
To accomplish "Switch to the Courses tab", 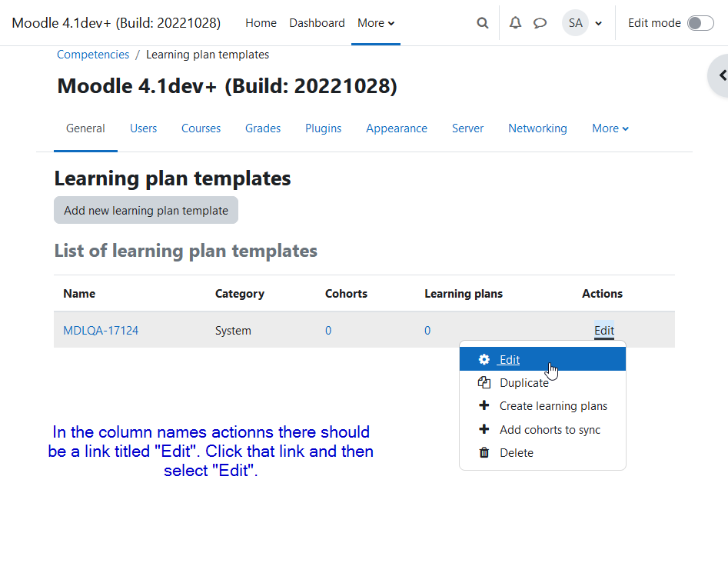I will [x=201, y=128].
